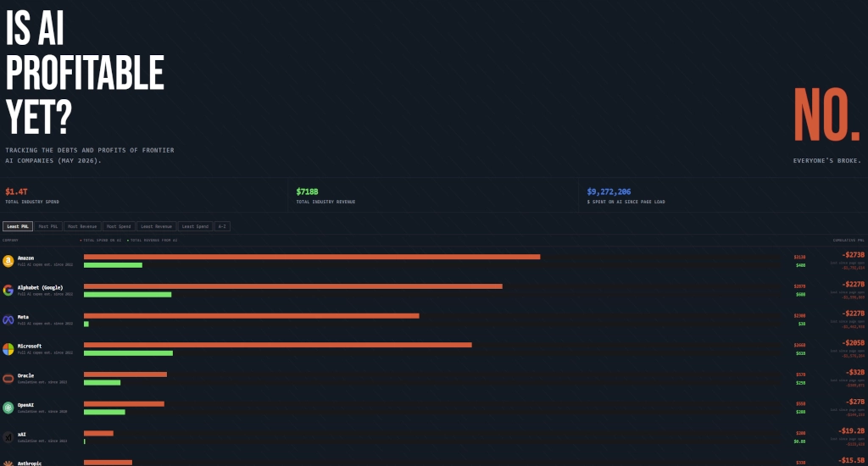
Task: Select the Least PNL sort tab
Action: pyautogui.click(x=18, y=226)
